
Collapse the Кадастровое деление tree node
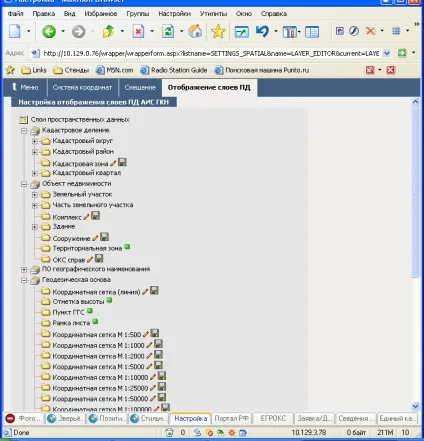click(24, 131)
